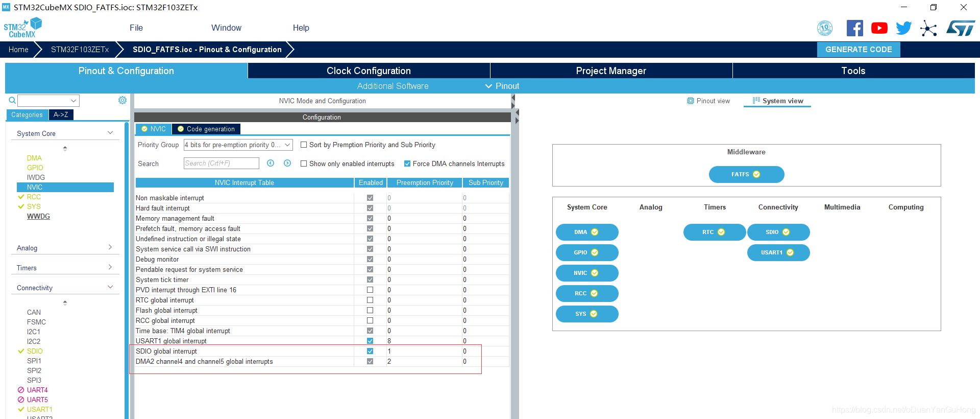Viewport: 980px width, 419px height.
Task: Open RCC block in System view
Action: click(587, 293)
